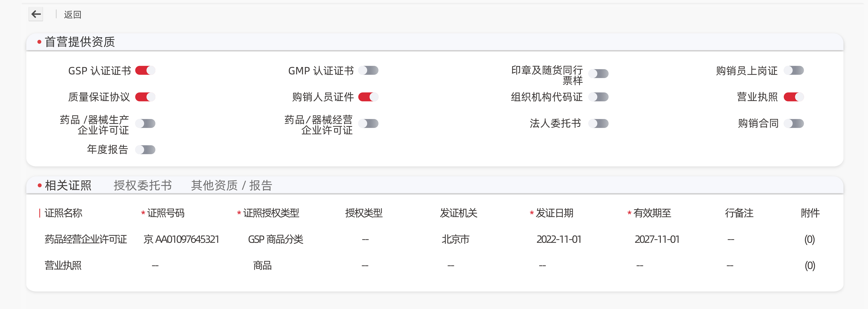Disable the GSP 认证证书 toggle
This screenshot has height=309, width=868.
click(145, 70)
